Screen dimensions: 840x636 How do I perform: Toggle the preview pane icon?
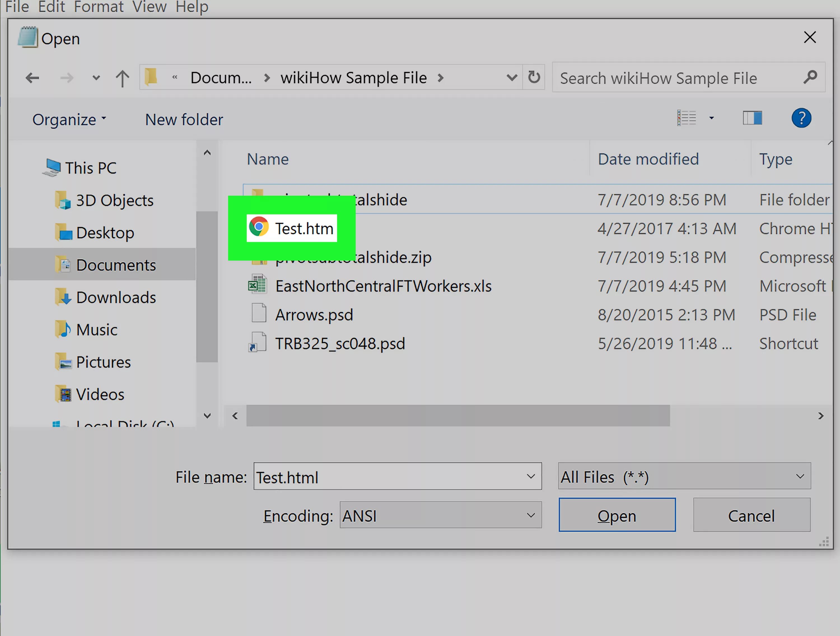pyautogui.click(x=752, y=118)
